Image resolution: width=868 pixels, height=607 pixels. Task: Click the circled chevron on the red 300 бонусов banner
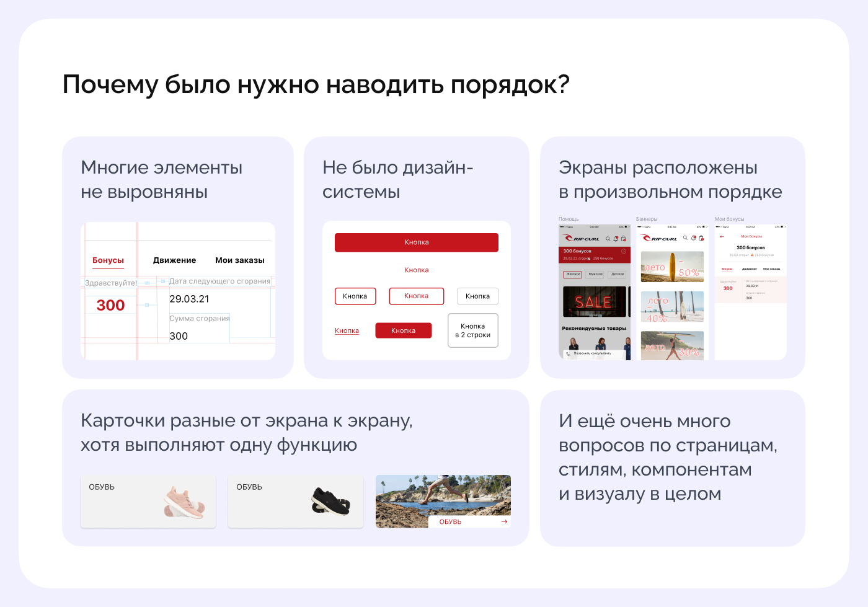pos(624,251)
